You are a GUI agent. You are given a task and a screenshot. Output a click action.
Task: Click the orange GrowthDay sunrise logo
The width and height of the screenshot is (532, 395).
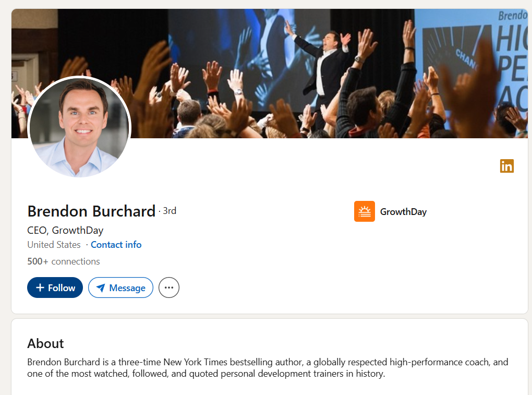pos(365,211)
